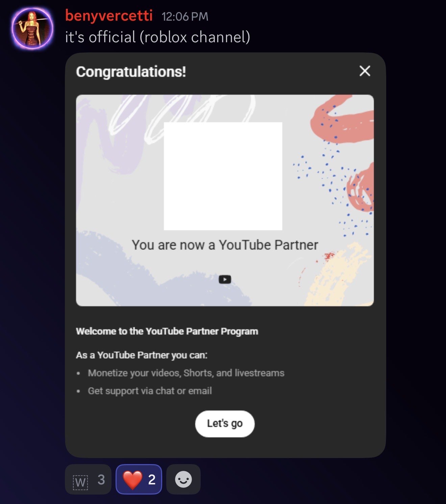Click the "Monetize your videos, Shorts, and livestreams" bullet
This screenshot has width=446, height=504.
[x=186, y=373]
